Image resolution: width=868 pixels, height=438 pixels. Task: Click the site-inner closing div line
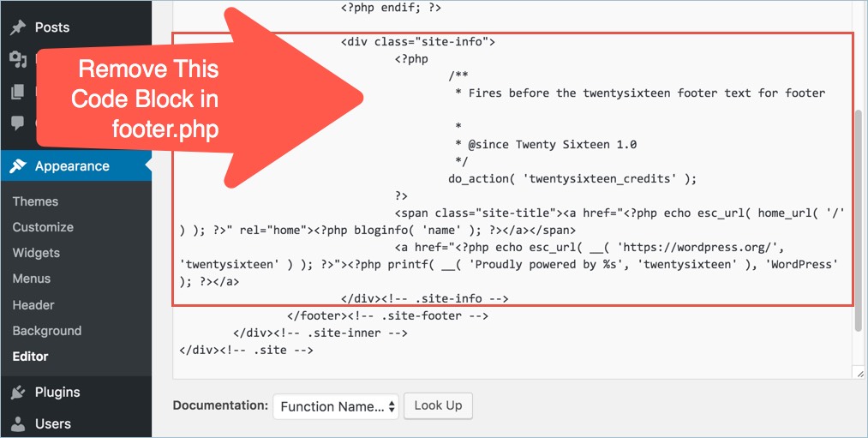(320, 333)
